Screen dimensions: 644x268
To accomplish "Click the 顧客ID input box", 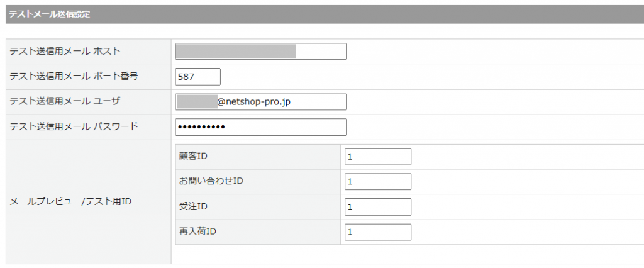I will tap(377, 157).
